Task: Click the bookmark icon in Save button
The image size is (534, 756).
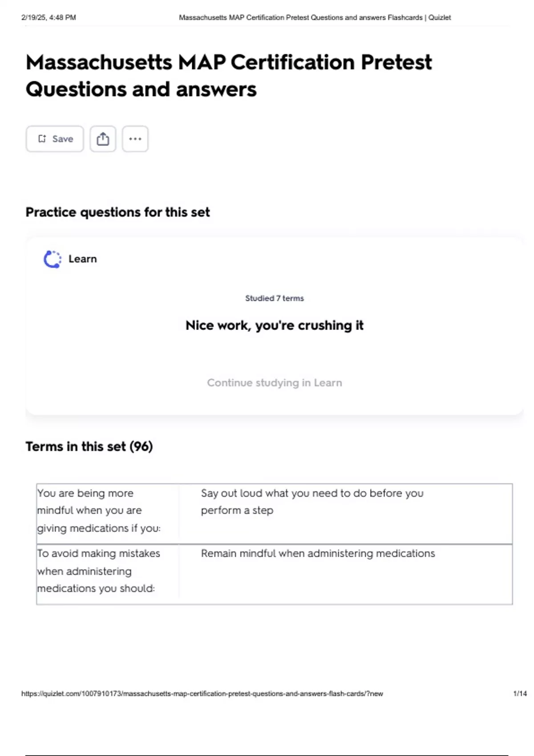Action: click(42, 139)
